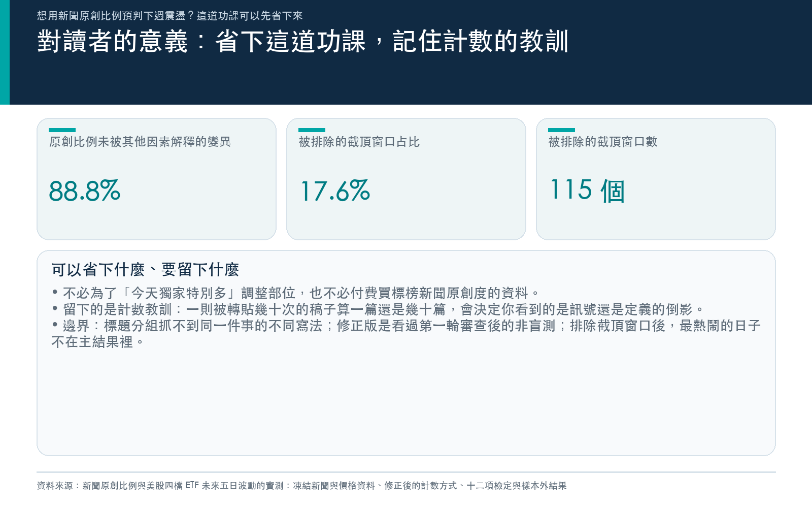Click the 17.6% value
The image size is (812, 508).
click(x=335, y=191)
